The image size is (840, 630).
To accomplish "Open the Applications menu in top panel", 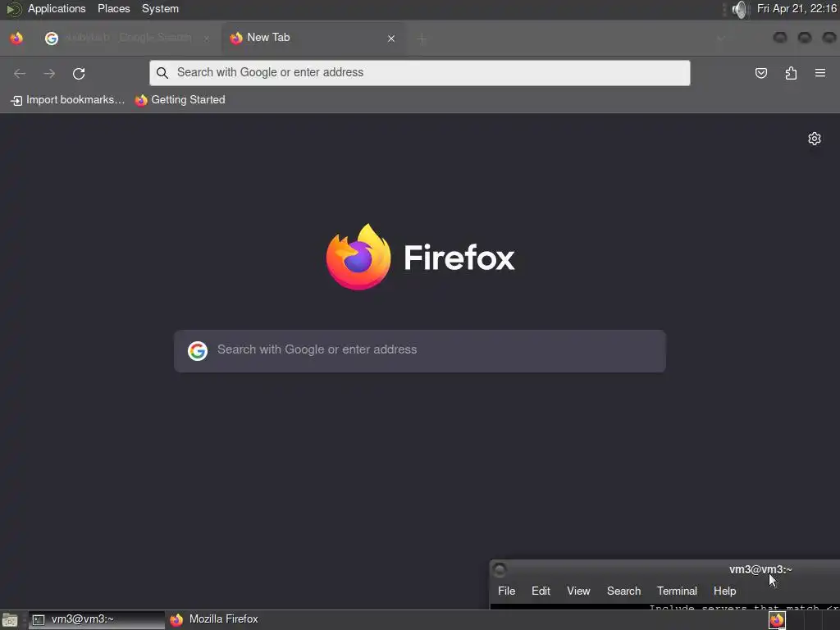I will (57, 9).
